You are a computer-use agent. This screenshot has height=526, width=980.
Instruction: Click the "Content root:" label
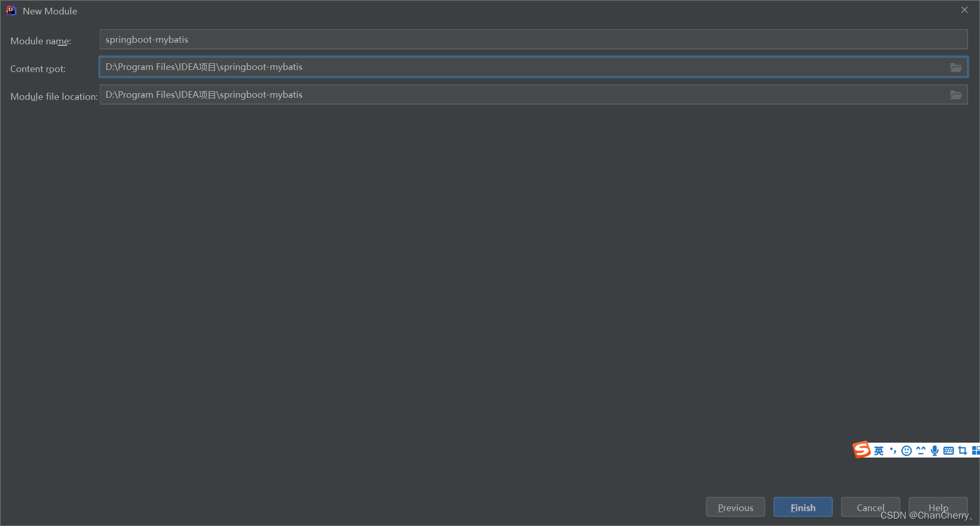coord(38,69)
